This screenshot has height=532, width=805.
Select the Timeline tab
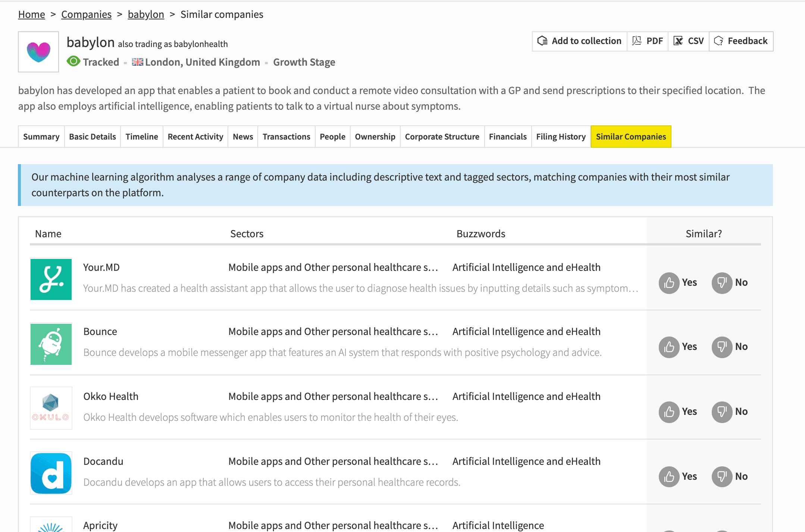pos(142,137)
